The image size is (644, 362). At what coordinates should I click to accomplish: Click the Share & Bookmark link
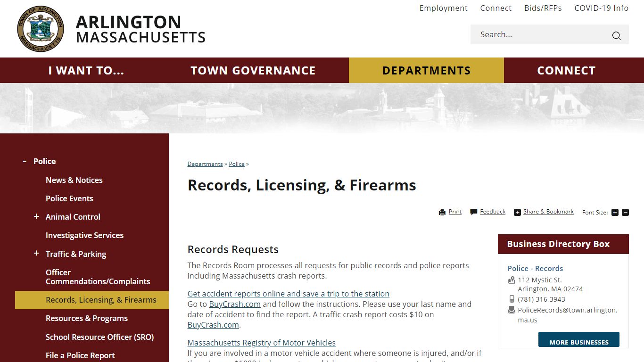click(x=548, y=212)
